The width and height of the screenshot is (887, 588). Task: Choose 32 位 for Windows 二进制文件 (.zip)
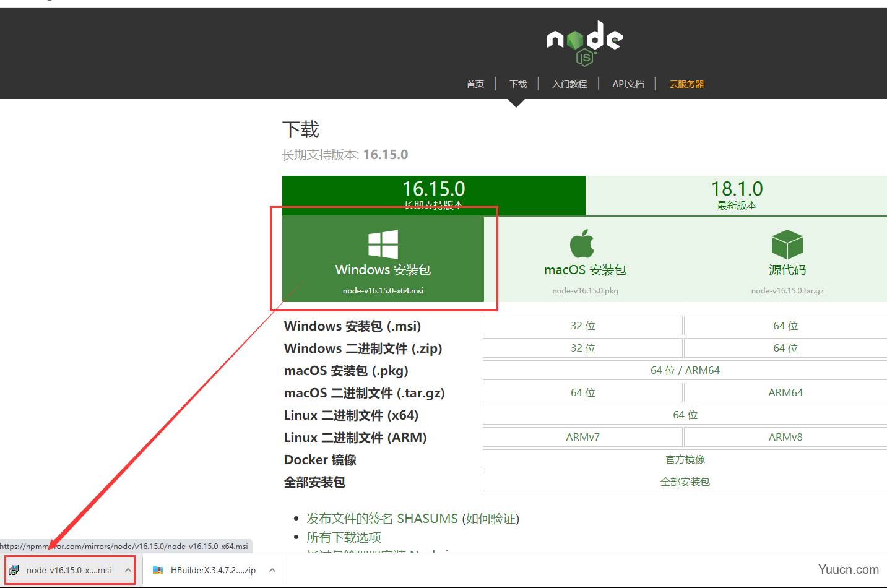pyautogui.click(x=582, y=348)
